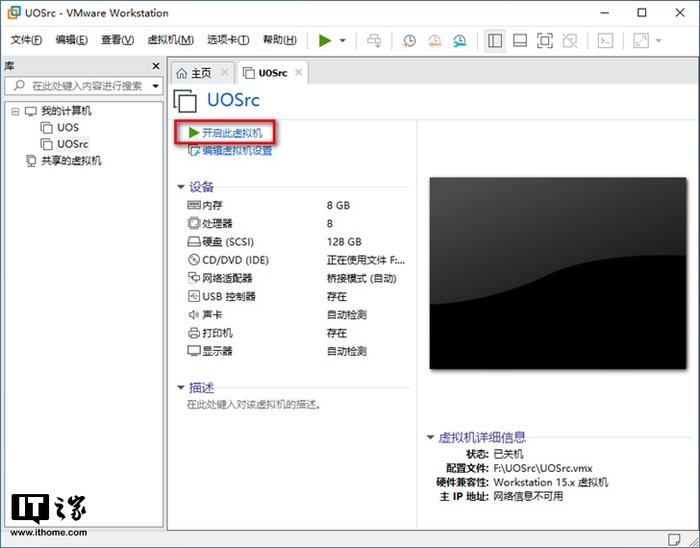
Task: Click the revert to snapshot icon
Action: pos(434,41)
